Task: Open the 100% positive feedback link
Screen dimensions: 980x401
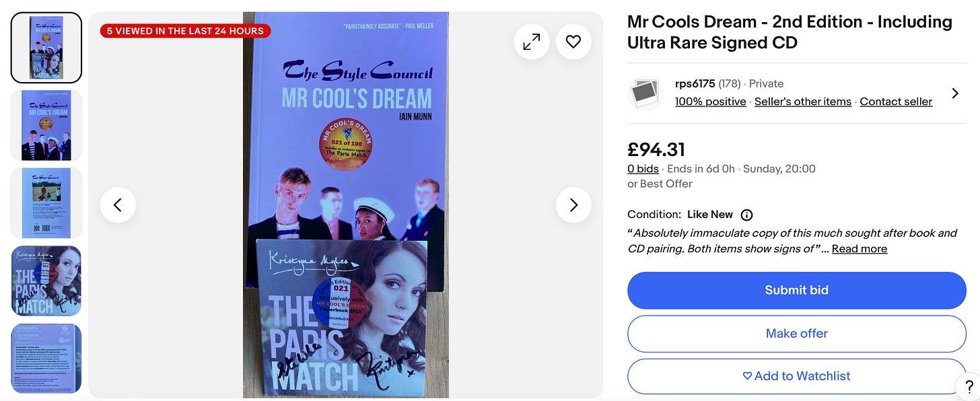Action: click(711, 102)
